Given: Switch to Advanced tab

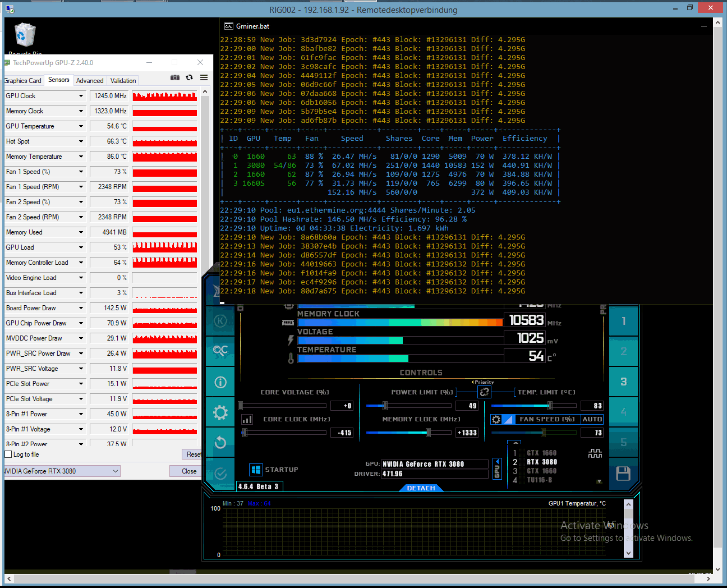Looking at the screenshot, I should pyautogui.click(x=90, y=81).
